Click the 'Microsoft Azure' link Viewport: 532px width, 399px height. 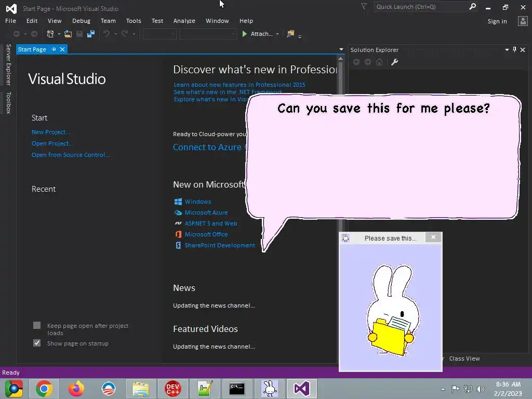[206, 212]
